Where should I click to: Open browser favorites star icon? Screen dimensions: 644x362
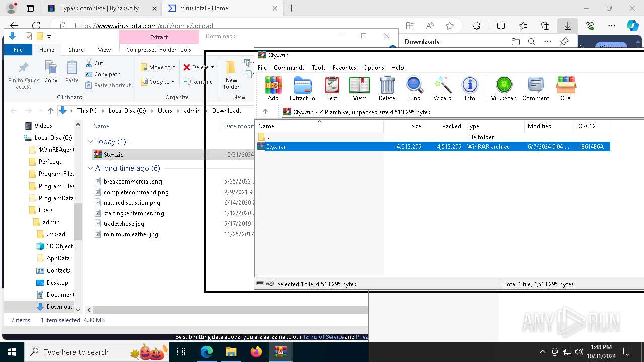coord(450,26)
